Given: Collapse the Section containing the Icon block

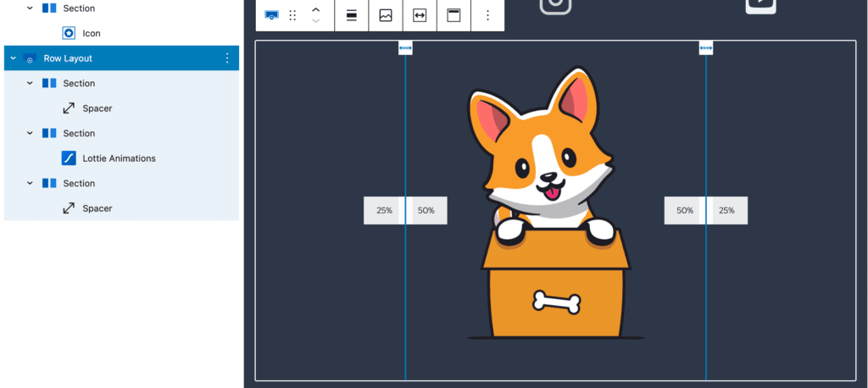Looking at the screenshot, I should 30,8.
